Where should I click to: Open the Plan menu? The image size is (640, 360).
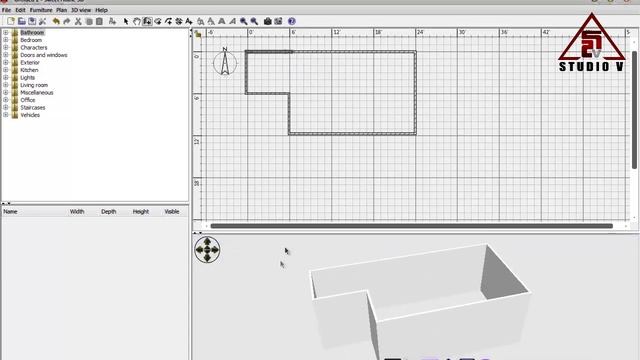click(x=62, y=10)
